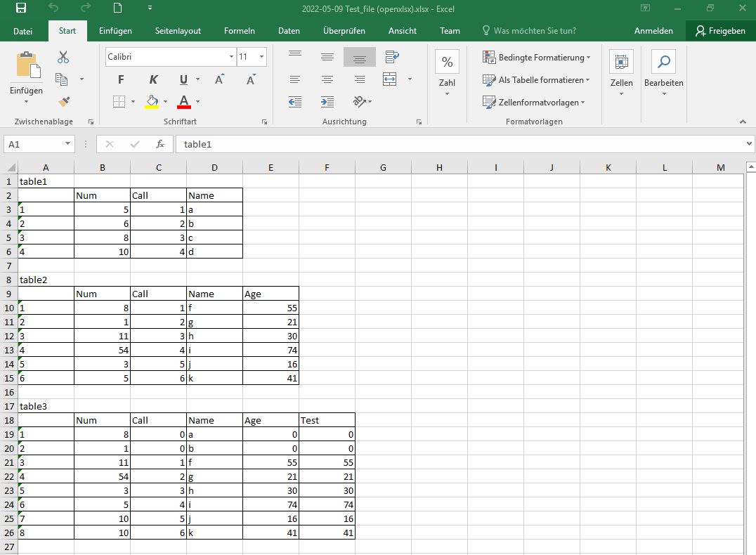Viewport: 756px width, 555px height.
Task: Click the borders icon
Action: click(x=119, y=101)
